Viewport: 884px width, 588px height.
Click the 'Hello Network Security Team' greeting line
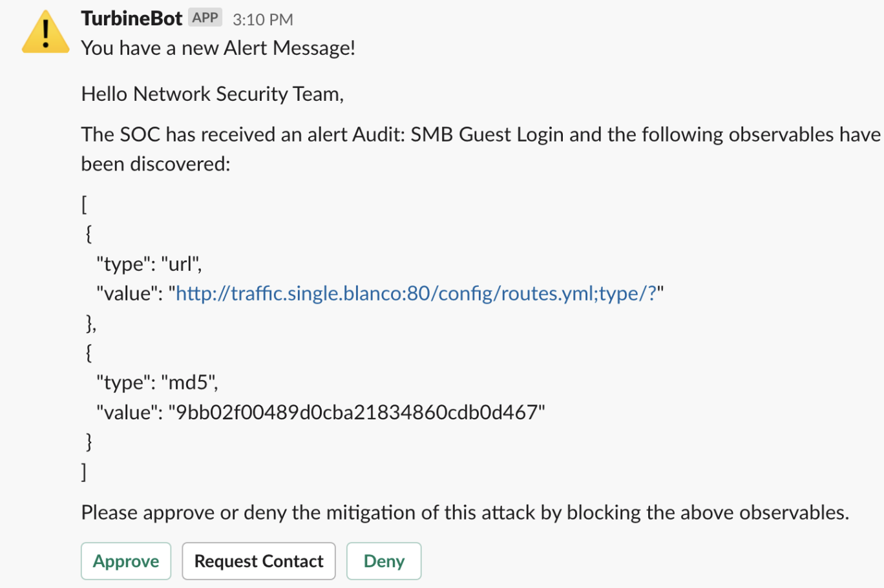tap(213, 94)
